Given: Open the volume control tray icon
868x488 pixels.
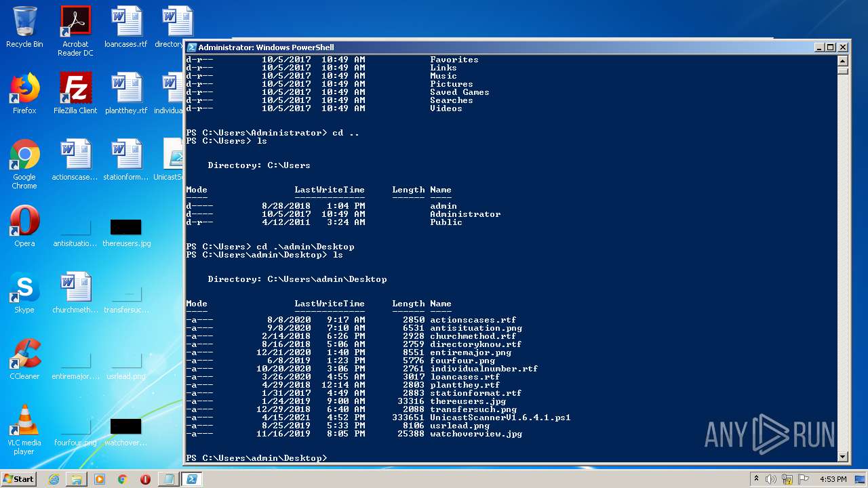Looking at the screenshot, I should (772, 479).
